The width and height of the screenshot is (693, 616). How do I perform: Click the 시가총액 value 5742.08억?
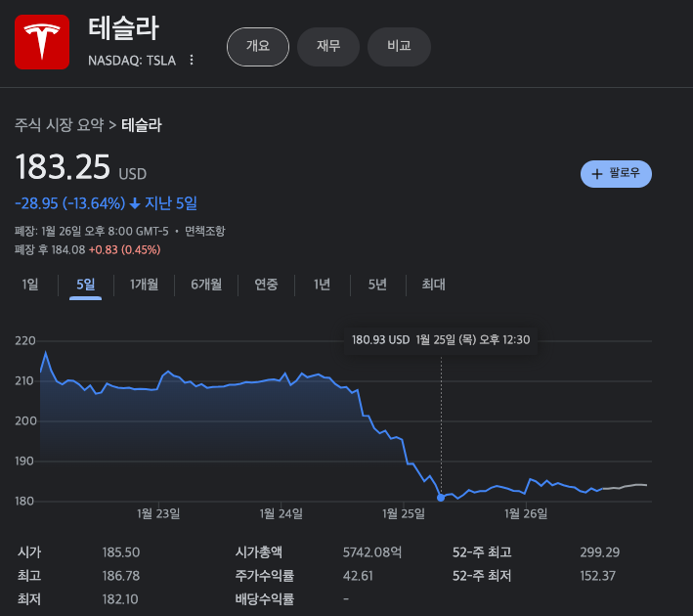(x=372, y=552)
